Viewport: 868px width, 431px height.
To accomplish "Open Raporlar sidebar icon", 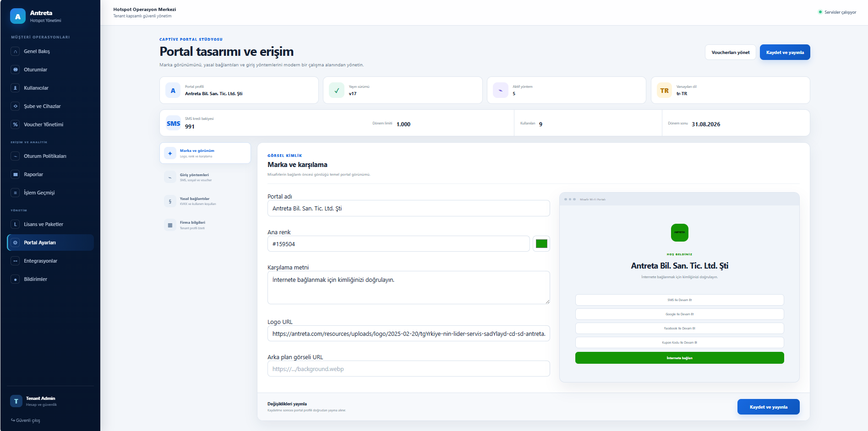I will [x=16, y=174].
